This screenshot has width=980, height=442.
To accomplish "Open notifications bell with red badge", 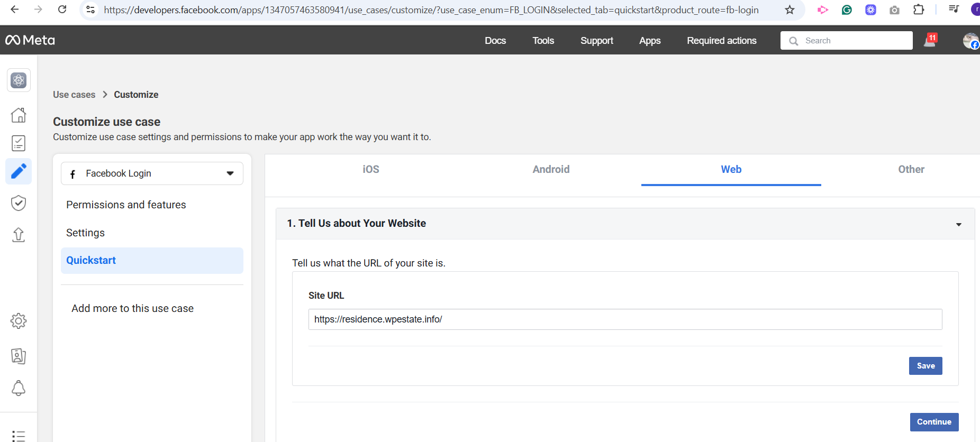I will [x=930, y=41].
